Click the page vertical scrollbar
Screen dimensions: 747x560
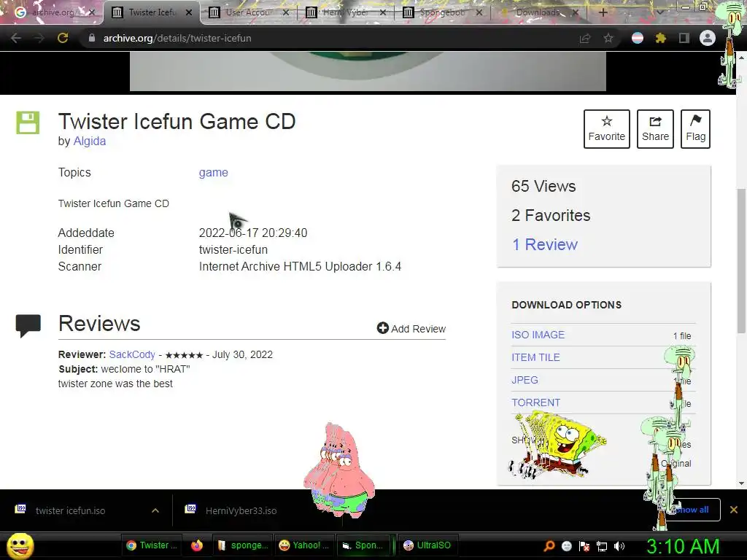point(741,261)
